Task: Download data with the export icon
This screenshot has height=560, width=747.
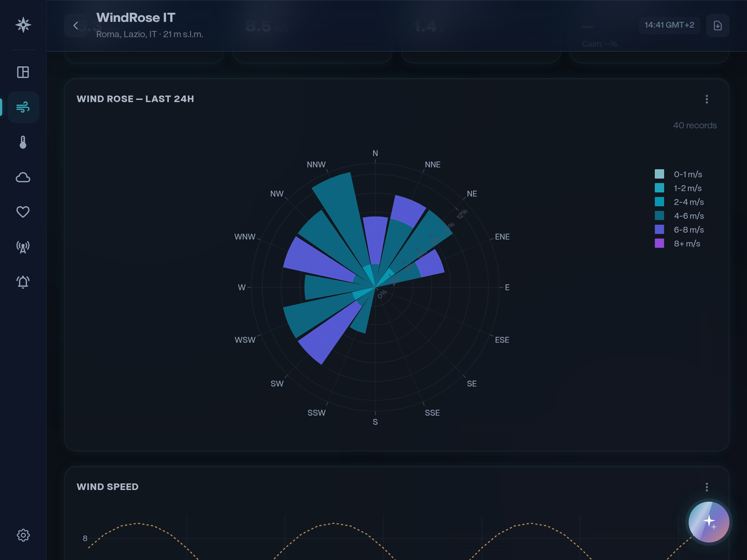Action: click(x=717, y=26)
